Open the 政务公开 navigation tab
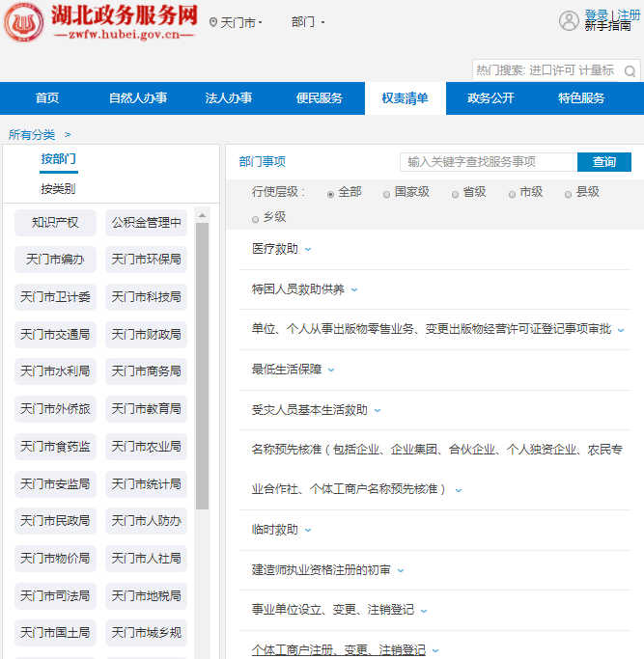Viewport: 644px width, 659px height. [490, 98]
